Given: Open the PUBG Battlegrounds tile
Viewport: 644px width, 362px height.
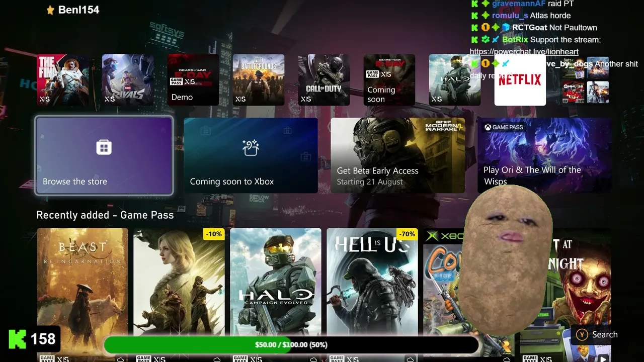Looking at the screenshot, I should coord(259,80).
